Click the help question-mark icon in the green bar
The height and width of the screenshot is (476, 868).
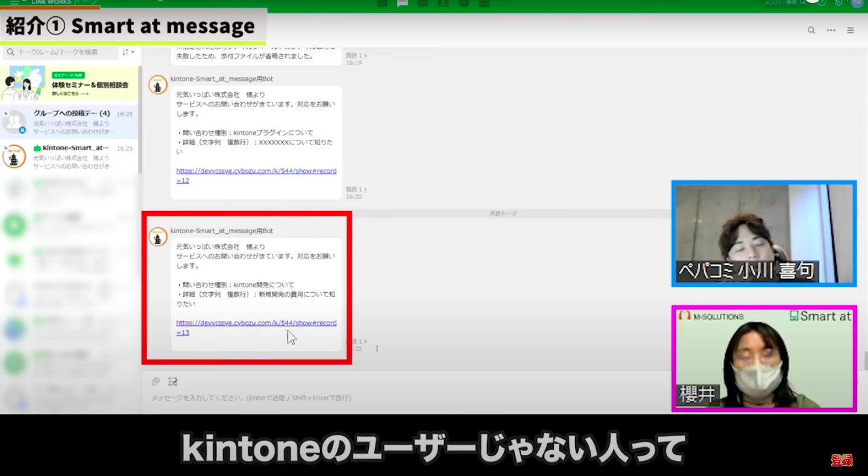pos(822,2)
